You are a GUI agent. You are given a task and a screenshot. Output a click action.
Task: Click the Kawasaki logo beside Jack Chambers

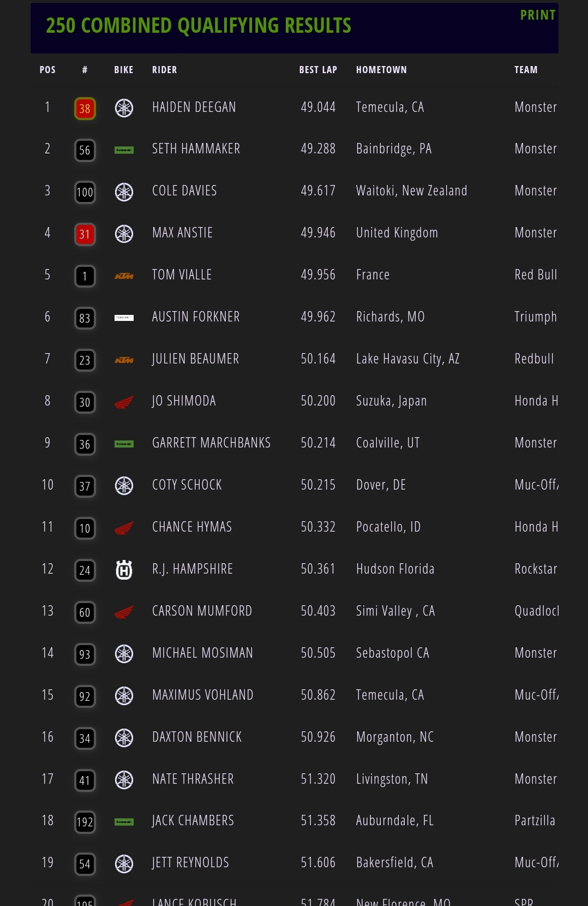pyautogui.click(x=124, y=822)
